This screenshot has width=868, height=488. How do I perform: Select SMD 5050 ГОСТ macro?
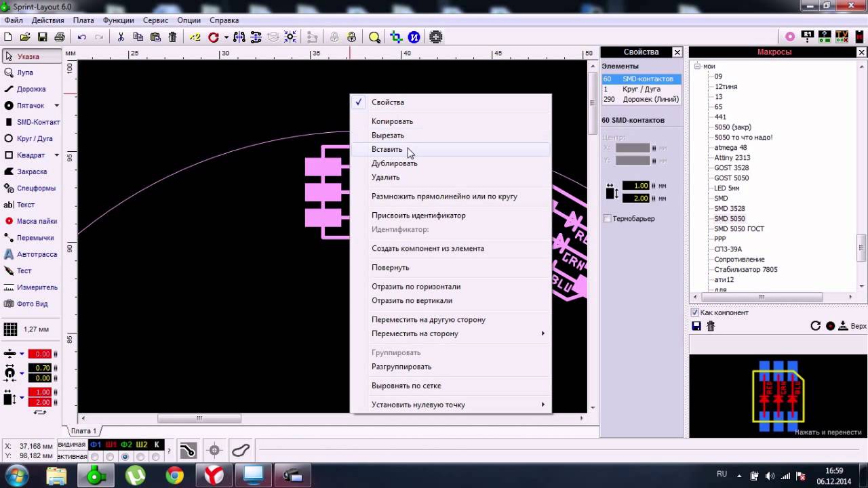pos(738,228)
